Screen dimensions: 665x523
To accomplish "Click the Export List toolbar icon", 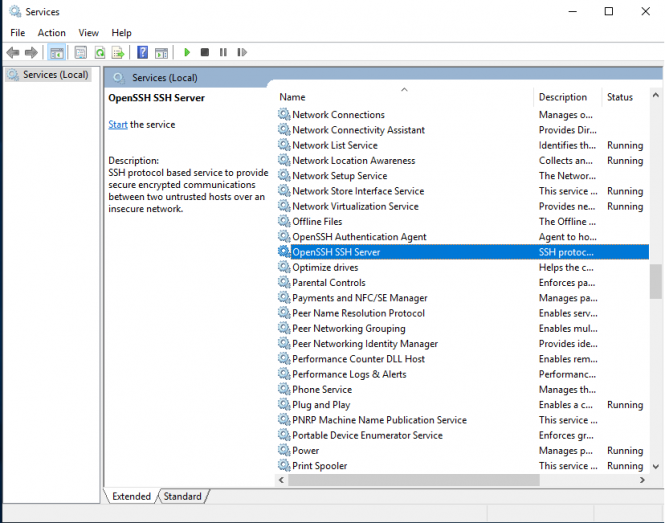I will point(118,52).
